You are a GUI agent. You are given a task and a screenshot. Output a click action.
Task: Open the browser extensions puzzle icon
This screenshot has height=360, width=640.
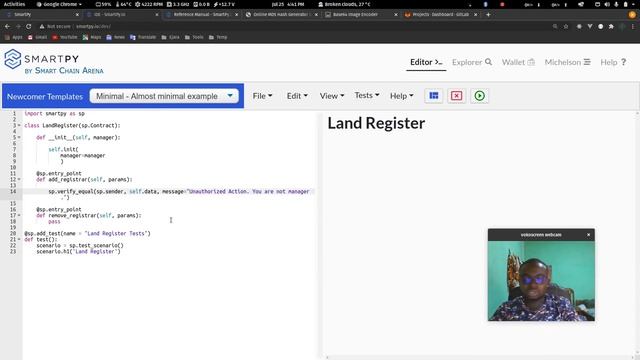tap(611, 26)
